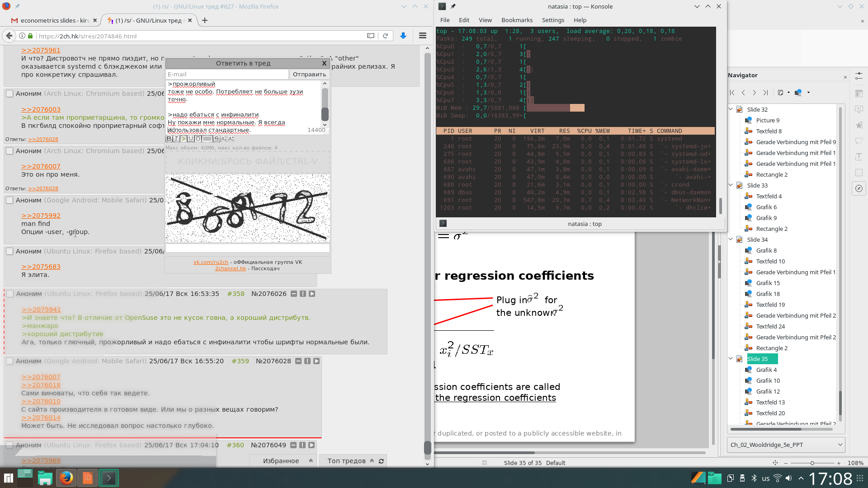
Task: Apply bold formatting in reply form
Action: click(169, 139)
